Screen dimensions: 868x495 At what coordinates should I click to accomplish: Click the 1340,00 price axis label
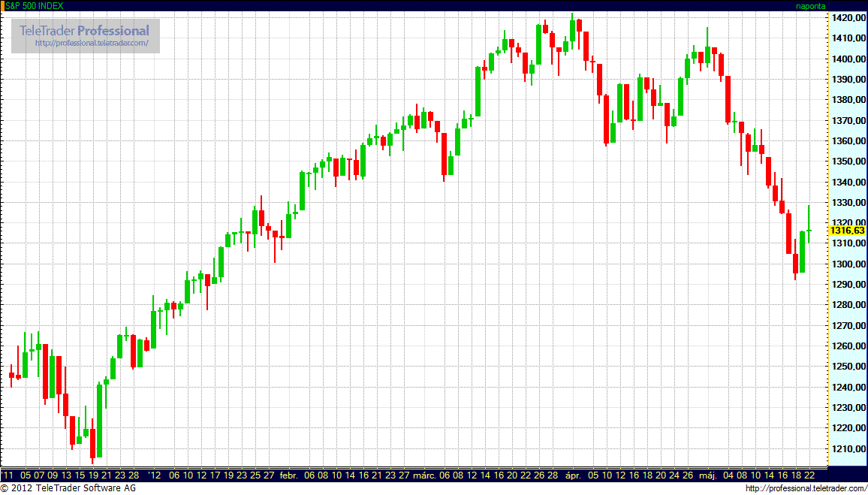(848, 182)
